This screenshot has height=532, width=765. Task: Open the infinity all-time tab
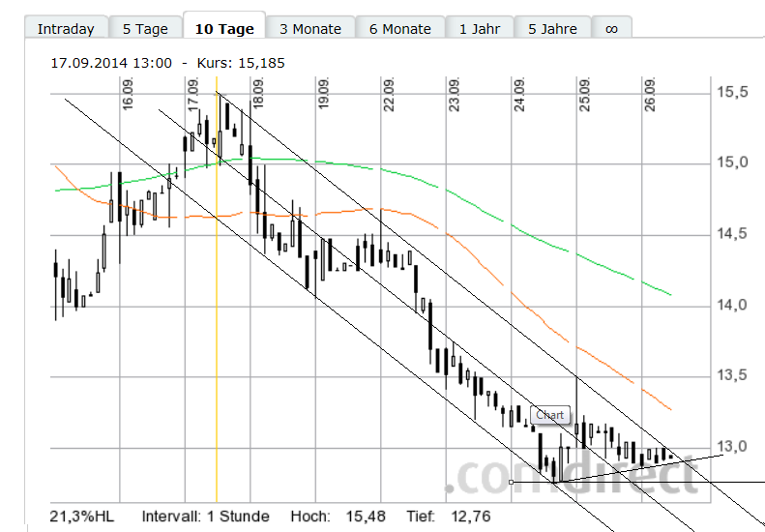pos(611,28)
